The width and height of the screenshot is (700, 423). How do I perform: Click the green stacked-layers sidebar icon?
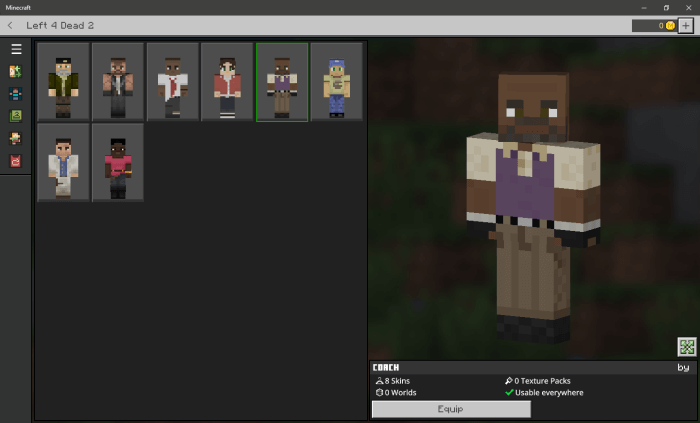coord(16,116)
